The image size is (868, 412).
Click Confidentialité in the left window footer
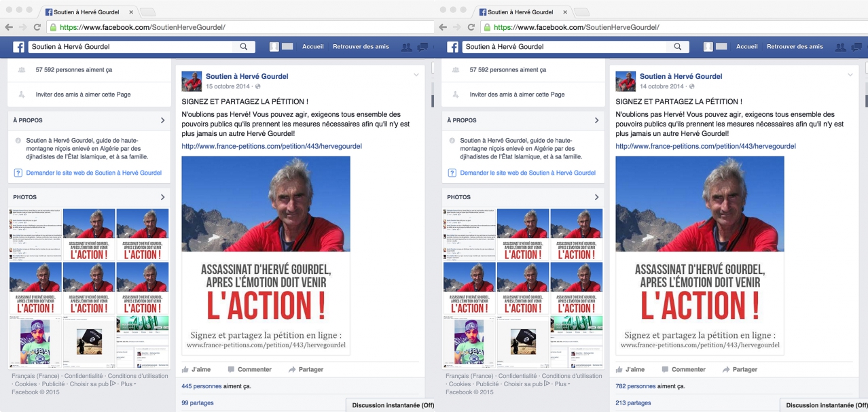tap(84, 376)
